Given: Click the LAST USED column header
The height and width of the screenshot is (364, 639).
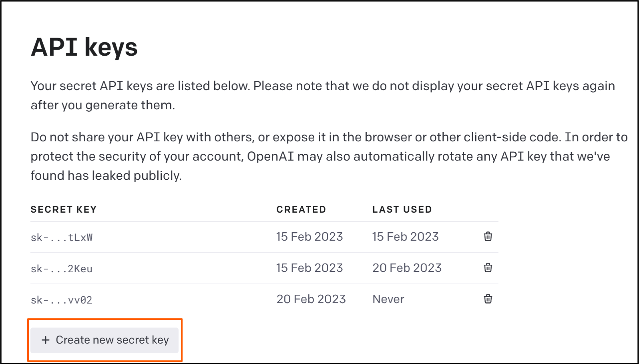Looking at the screenshot, I should (402, 209).
